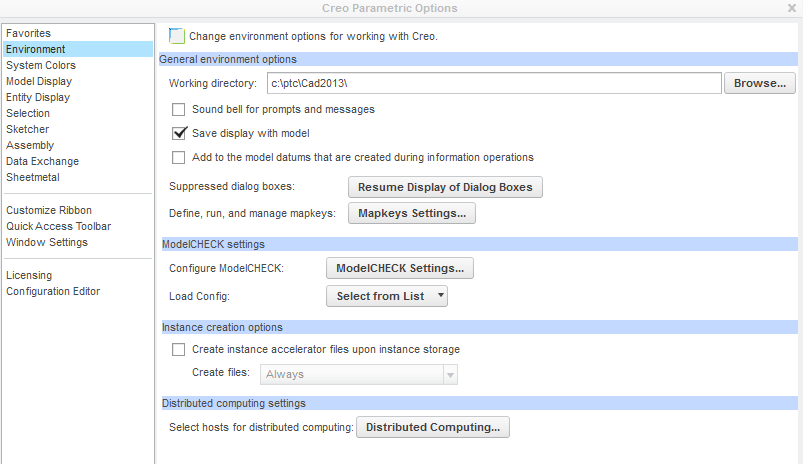The height and width of the screenshot is (464, 803).
Task: Open Distributed Computing settings
Action: [x=433, y=427]
